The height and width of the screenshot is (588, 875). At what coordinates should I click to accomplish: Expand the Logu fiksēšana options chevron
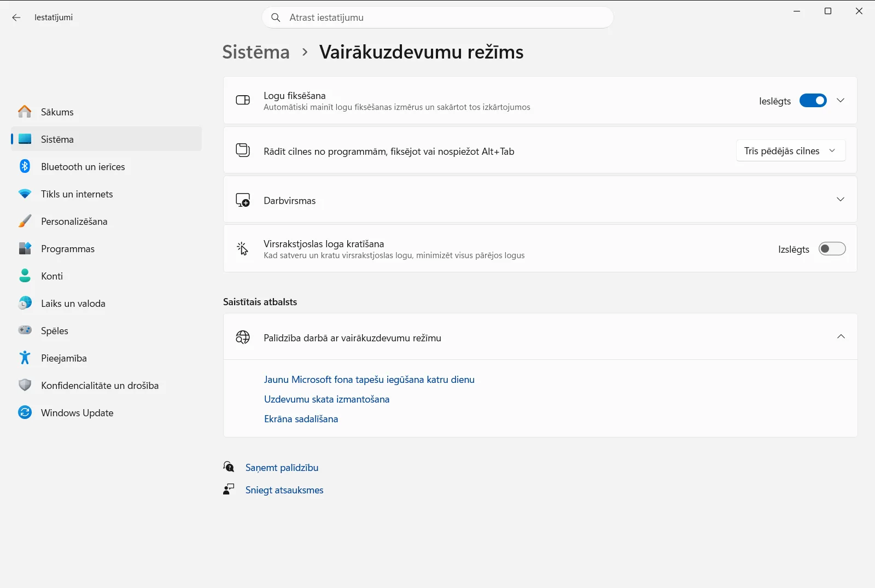point(841,101)
